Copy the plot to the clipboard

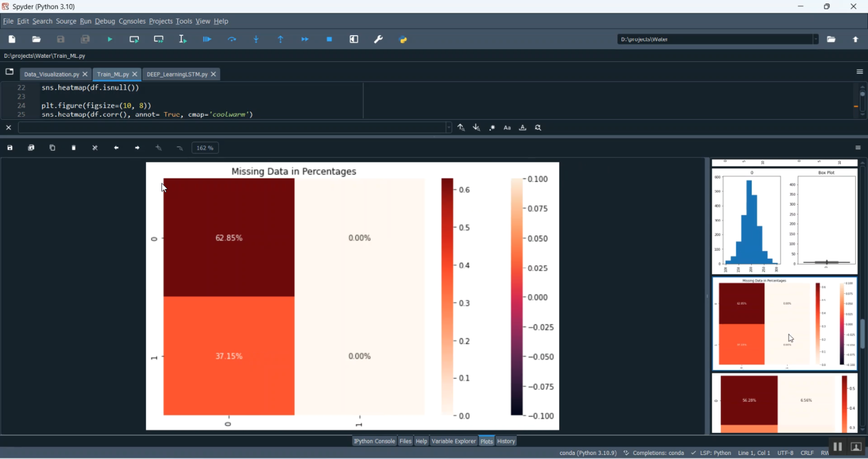pyautogui.click(x=53, y=148)
